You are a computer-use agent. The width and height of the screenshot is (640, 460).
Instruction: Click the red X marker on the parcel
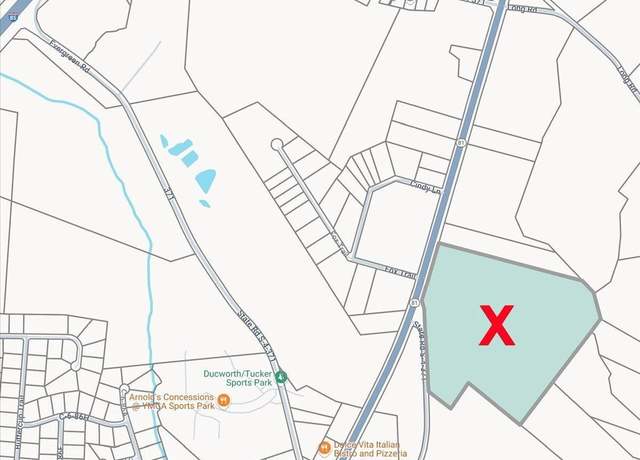pos(497,325)
